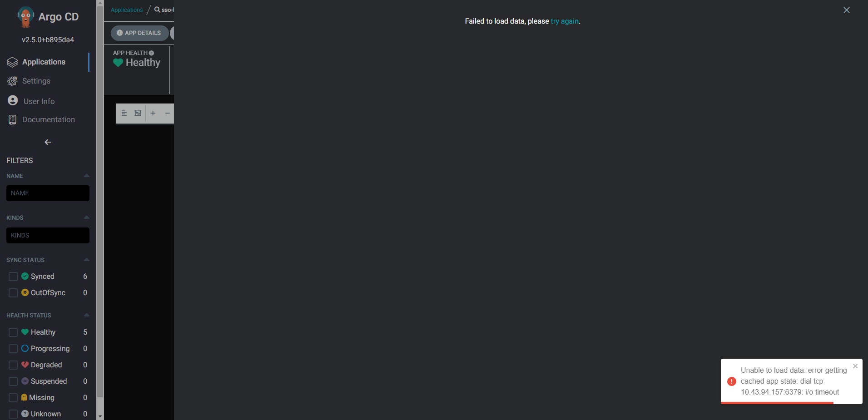
Task: Enable the Healthy health status filter
Action: click(x=12, y=332)
